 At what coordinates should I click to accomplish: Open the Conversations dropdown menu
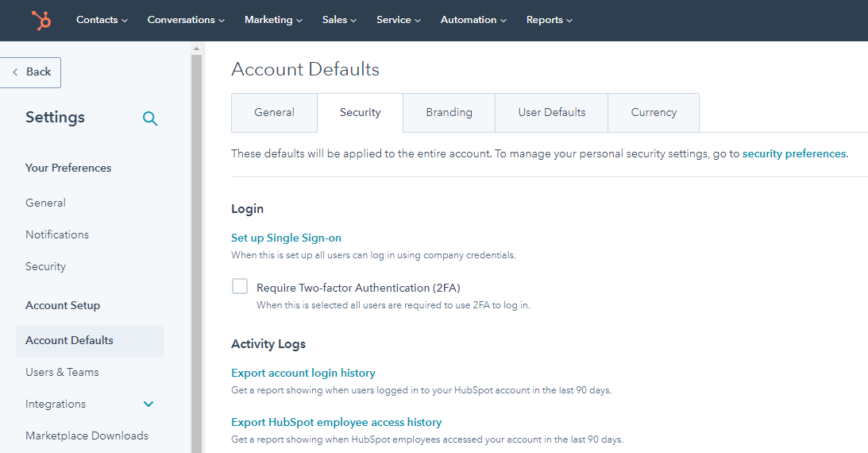(186, 20)
